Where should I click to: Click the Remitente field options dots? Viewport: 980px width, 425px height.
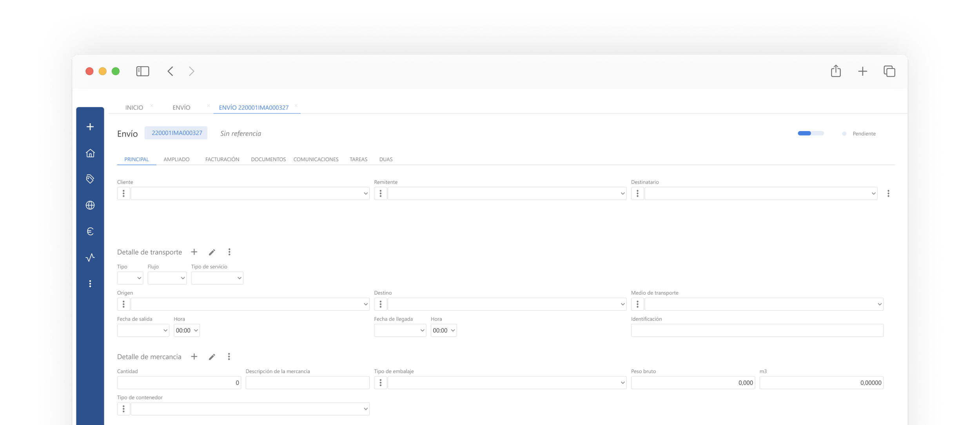380,193
